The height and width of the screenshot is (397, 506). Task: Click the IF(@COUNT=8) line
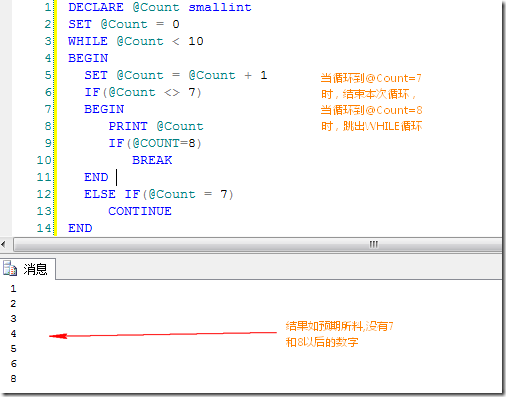(155, 143)
